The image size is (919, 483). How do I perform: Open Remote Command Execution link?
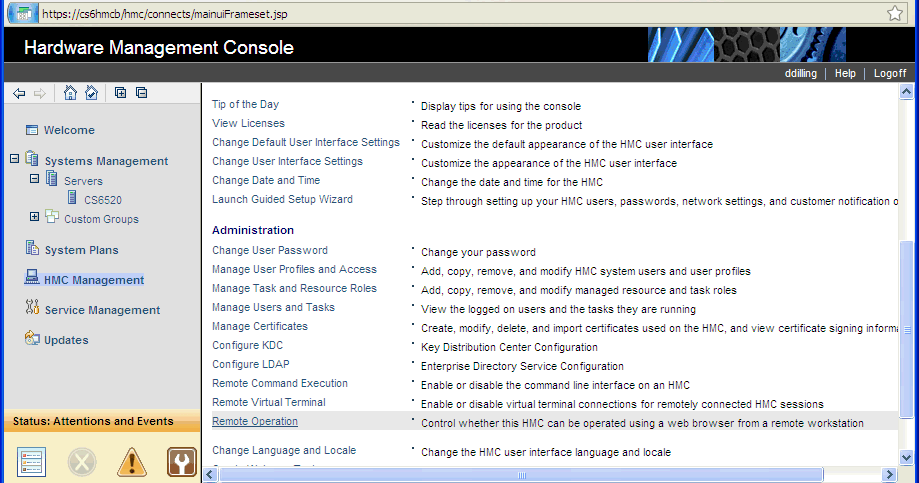[280, 383]
